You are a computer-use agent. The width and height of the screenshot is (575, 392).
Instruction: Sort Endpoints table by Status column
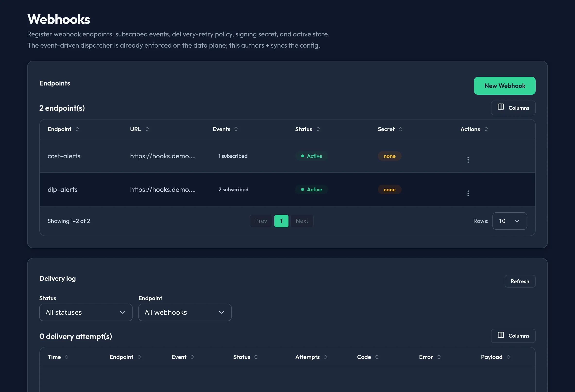[x=308, y=129]
